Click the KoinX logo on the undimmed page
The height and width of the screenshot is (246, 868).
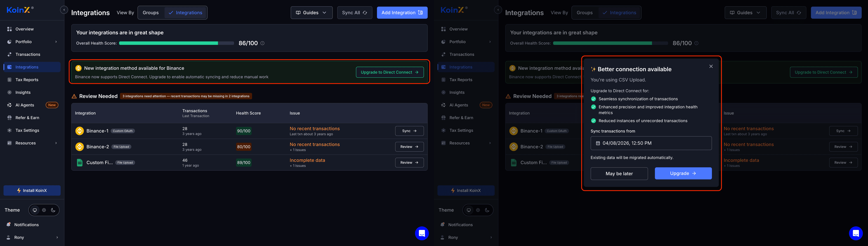[x=20, y=10]
